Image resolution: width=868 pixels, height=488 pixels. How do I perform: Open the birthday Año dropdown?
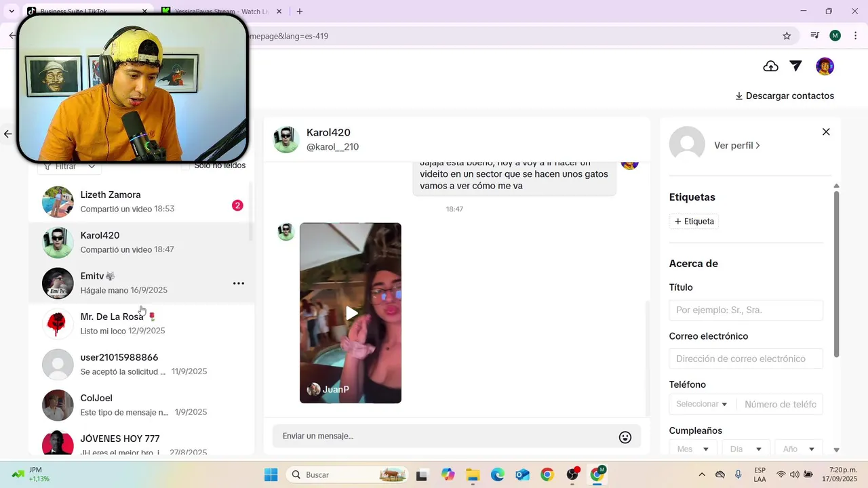pyautogui.click(x=799, y=449)
